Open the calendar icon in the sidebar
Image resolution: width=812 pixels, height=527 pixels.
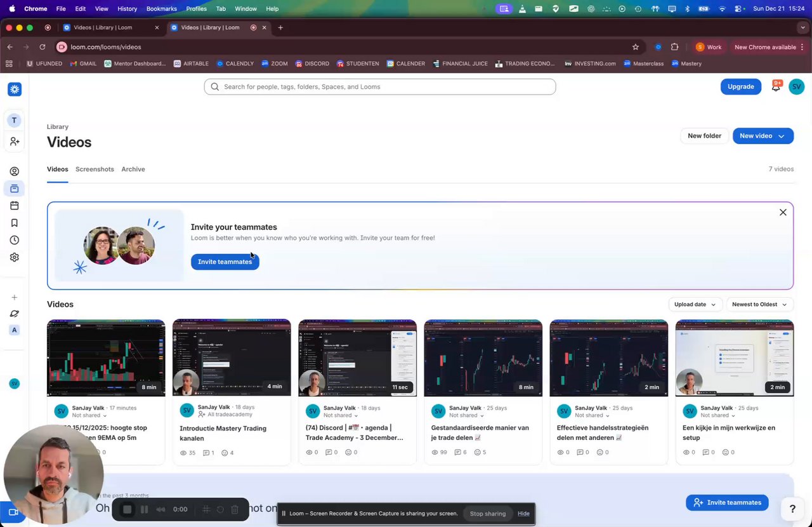[14, 206]
